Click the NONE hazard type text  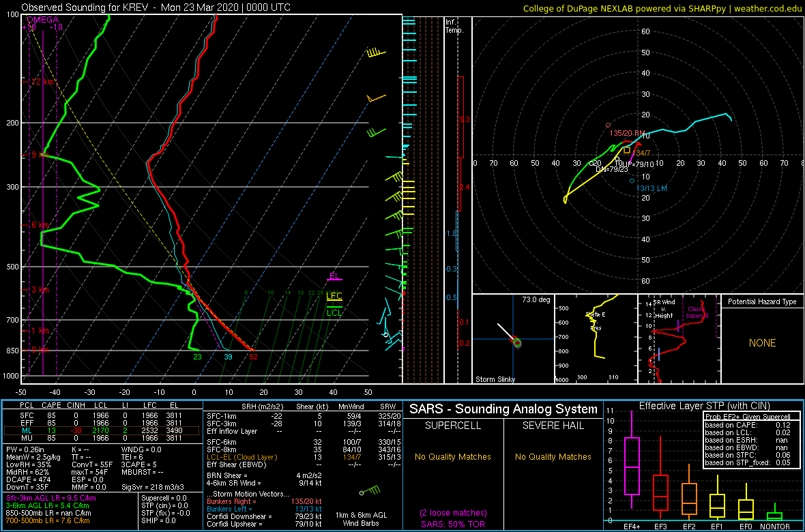point(762,343)
